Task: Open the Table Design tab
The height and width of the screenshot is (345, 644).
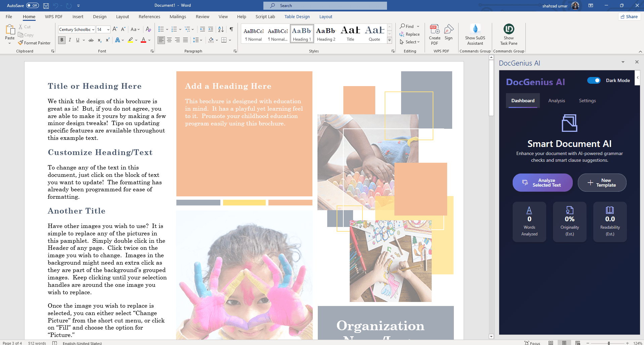Action: pos(297,16)
